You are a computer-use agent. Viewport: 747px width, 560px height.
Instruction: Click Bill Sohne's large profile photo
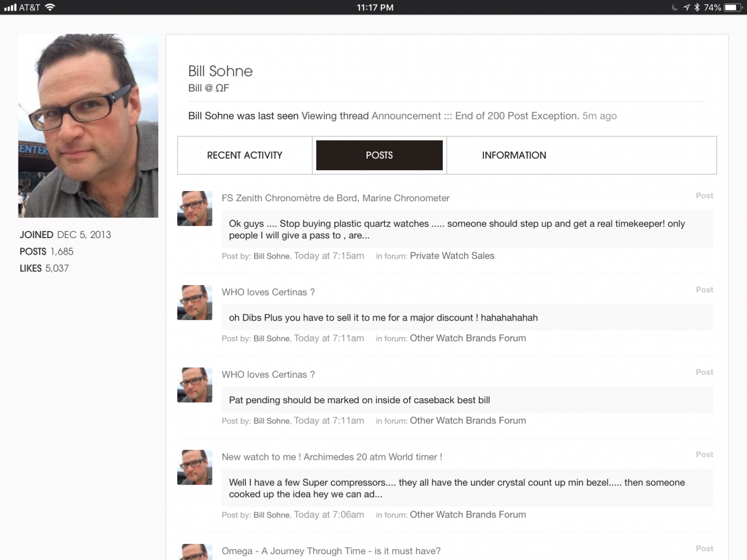coord(88,126)
